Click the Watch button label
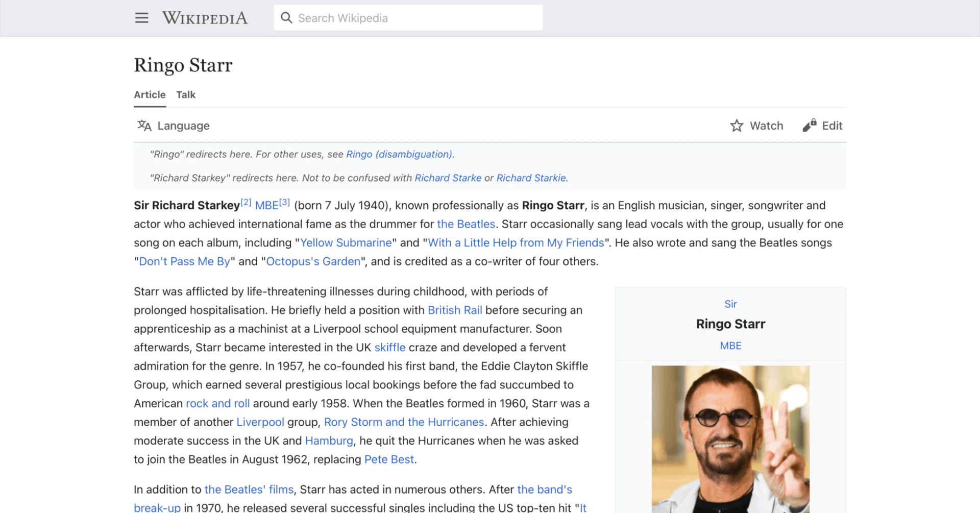980x513 pixels. 766,126
